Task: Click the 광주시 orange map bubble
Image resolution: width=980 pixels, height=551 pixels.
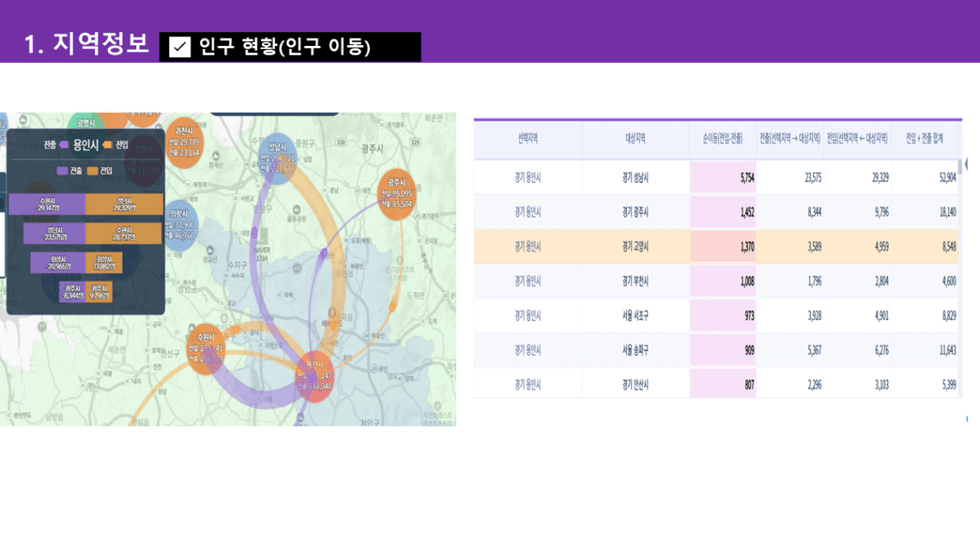Action: [396, 190]
